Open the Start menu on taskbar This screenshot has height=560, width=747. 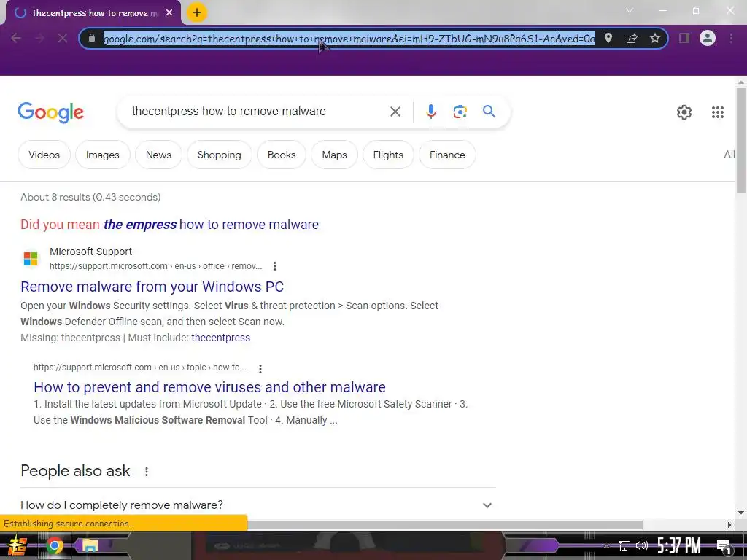point(18,545)
